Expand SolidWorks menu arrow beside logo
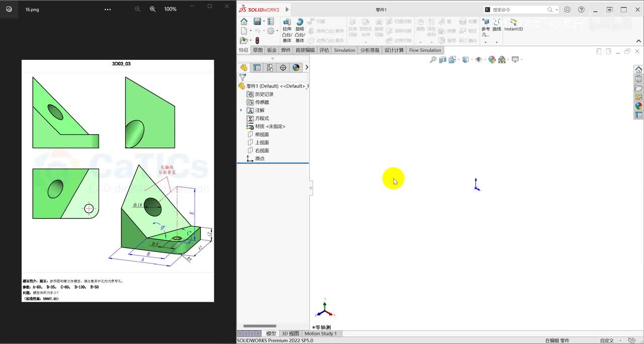This screenshot has height=344, width=644. [x=287, y=10]
